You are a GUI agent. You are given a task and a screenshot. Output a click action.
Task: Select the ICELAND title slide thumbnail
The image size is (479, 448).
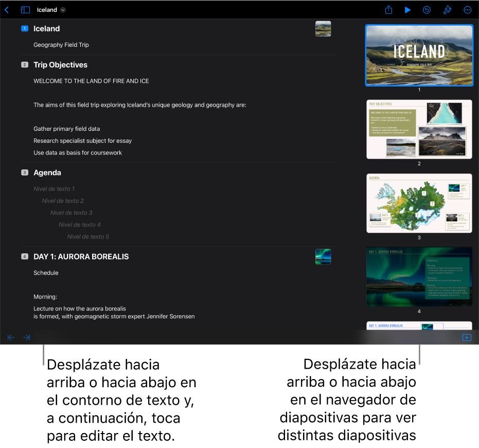pyautogui.click(x=419, y=55)
